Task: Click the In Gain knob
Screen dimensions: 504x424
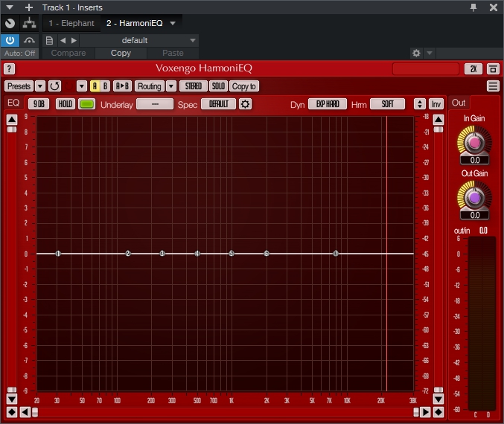Action: pos(474,141)
